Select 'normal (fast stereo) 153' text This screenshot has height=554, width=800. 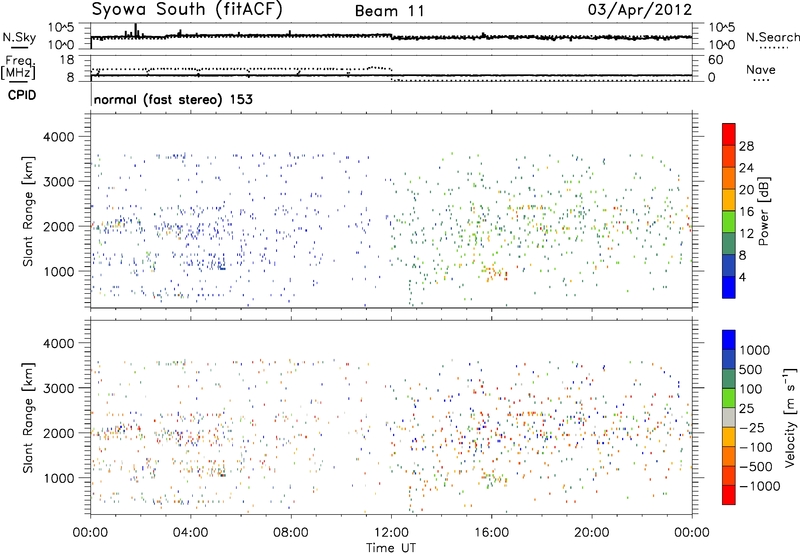click(x=173, y=99)
